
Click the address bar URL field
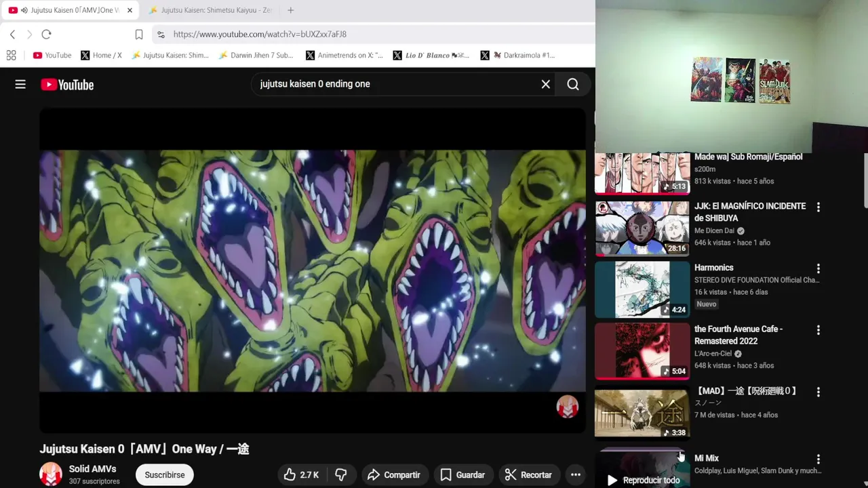point(373,34)
